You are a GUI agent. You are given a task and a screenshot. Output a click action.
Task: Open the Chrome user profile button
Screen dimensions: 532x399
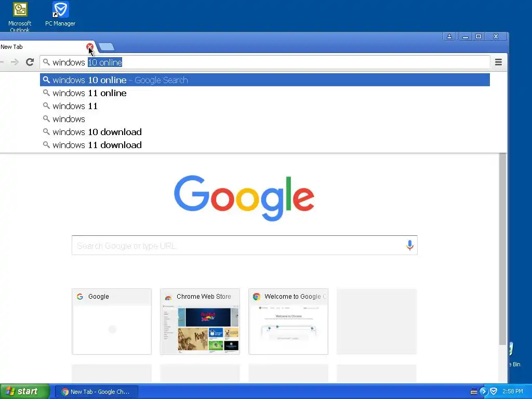[x=449, y=37]
